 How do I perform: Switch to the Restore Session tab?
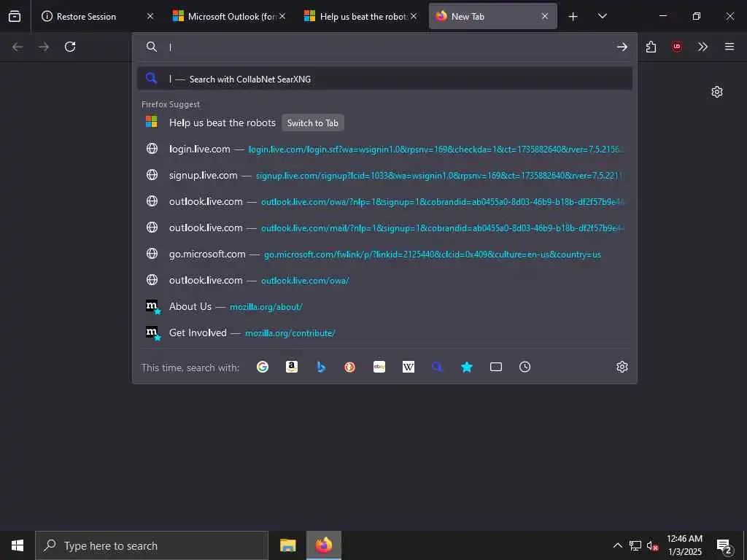coord(98,16)
